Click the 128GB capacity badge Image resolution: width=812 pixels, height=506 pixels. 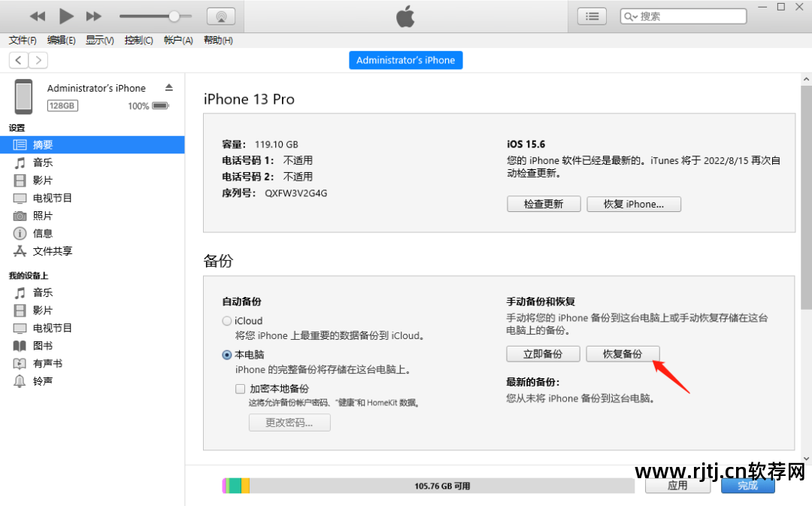tap(62, 106)
